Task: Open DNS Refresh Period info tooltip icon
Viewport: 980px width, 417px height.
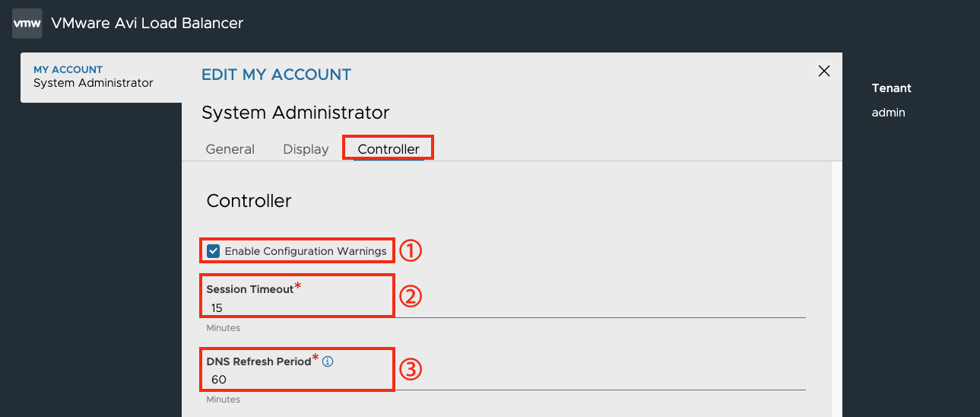Action: 328,362
